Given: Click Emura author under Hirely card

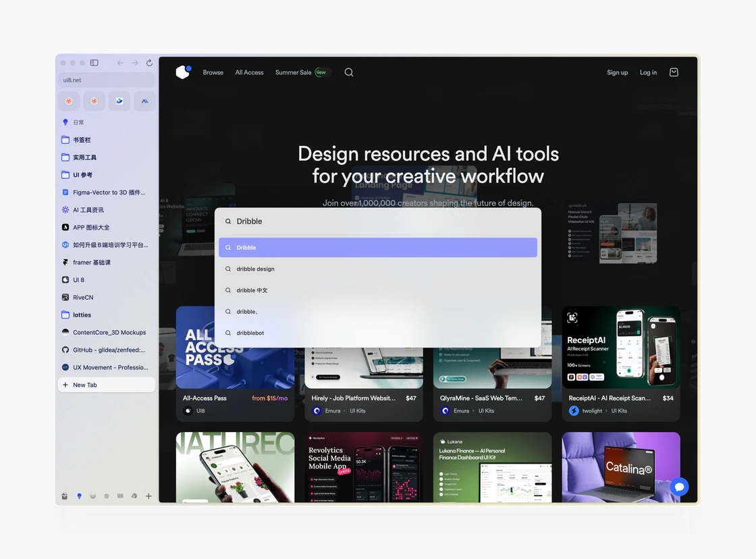Looking at the screenshot, I should pos(333,411).
